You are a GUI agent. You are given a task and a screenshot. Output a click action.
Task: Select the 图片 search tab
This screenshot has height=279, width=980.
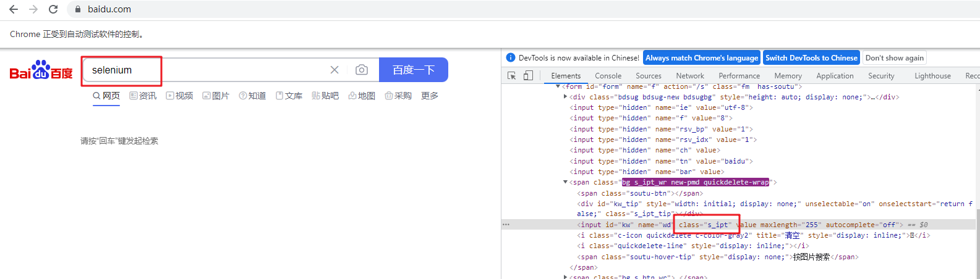216,96
